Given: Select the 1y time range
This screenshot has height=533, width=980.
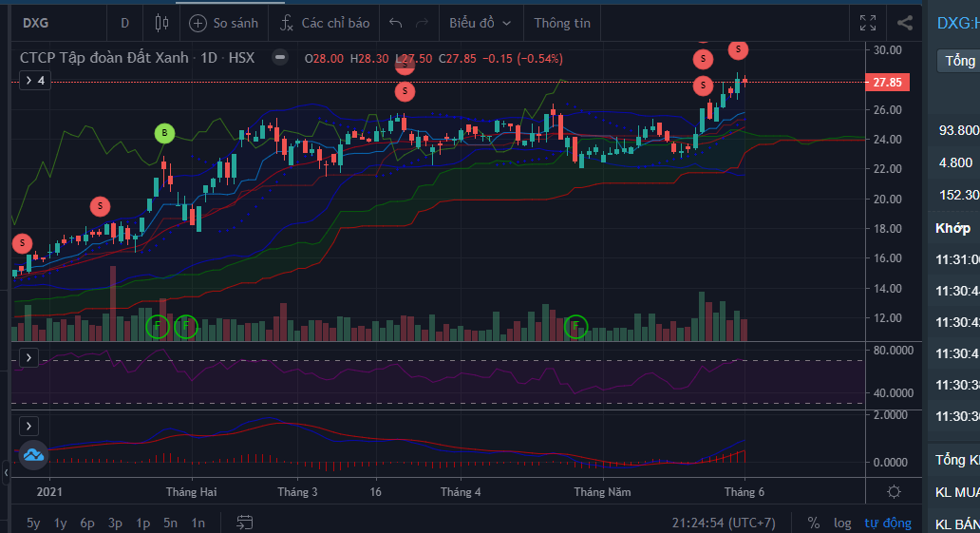Looking at the screenshot, I should pos(60,523).
